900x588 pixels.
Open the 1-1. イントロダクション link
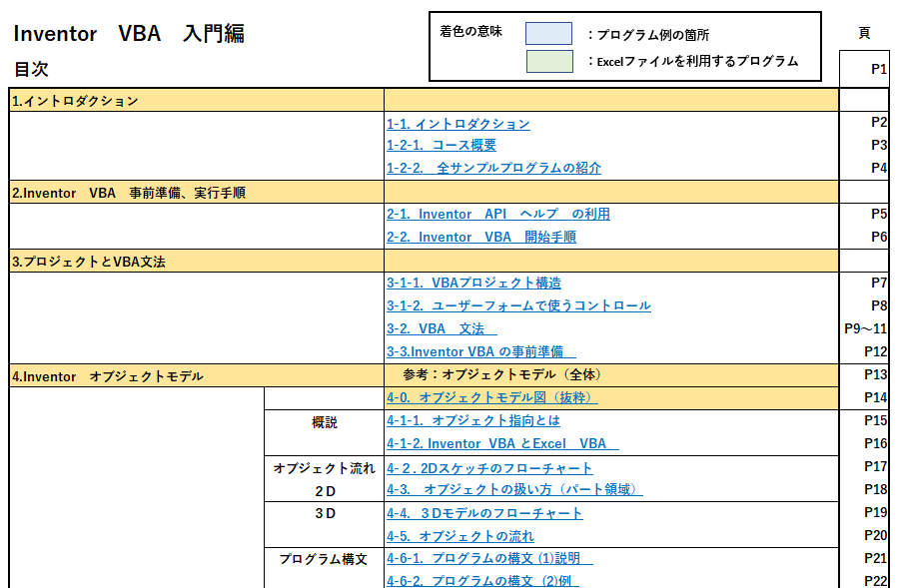455,124
